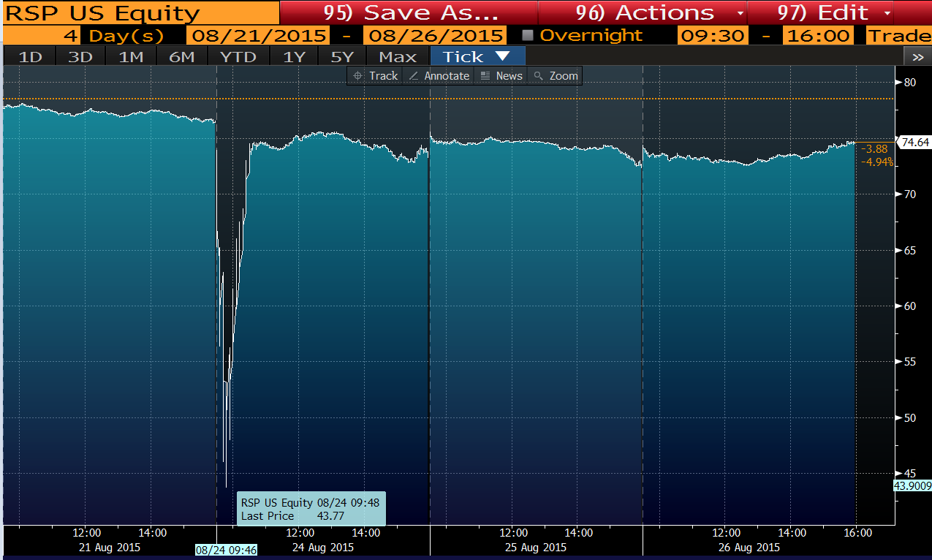Image resolution: width=932 pixels, height=560 pixels.
Task: Open the News overlay on chart
Action: 501,76
